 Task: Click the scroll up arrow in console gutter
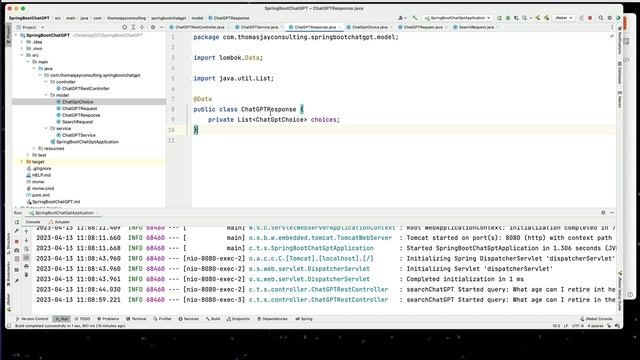[27, 231]
